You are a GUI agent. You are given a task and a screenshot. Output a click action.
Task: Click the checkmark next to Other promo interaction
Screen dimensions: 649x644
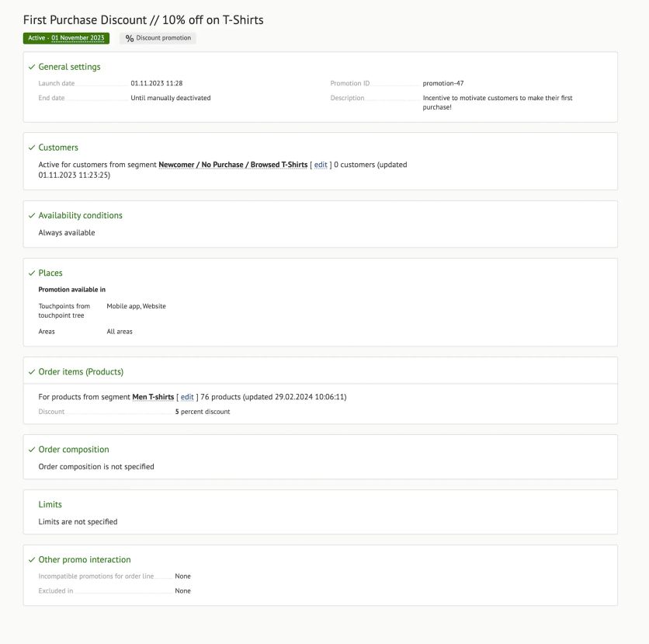[31, 560]
